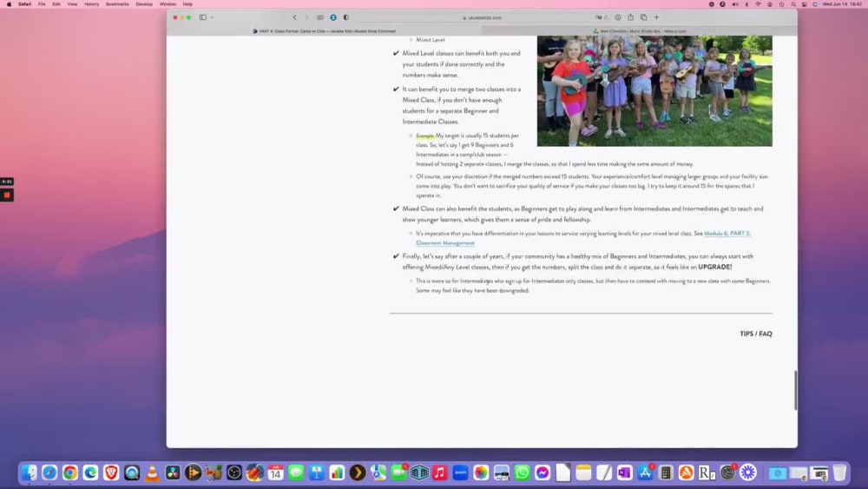Open Numbers in the Dock
The width and height of the screenshot is (868, 489).
pos(337,472)
